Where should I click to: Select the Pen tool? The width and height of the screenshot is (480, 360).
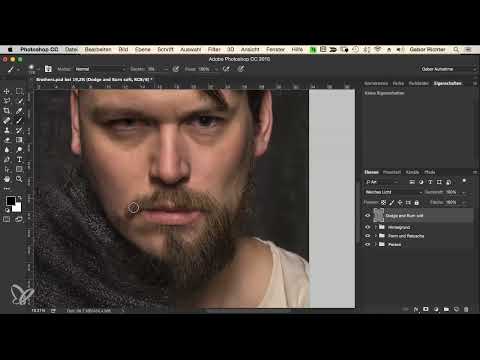7,159
